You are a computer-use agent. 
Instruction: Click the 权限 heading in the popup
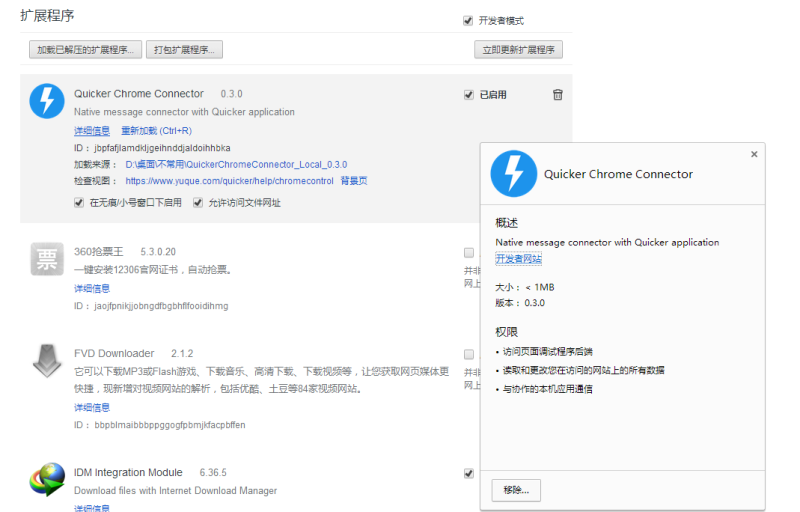[507, 332]
